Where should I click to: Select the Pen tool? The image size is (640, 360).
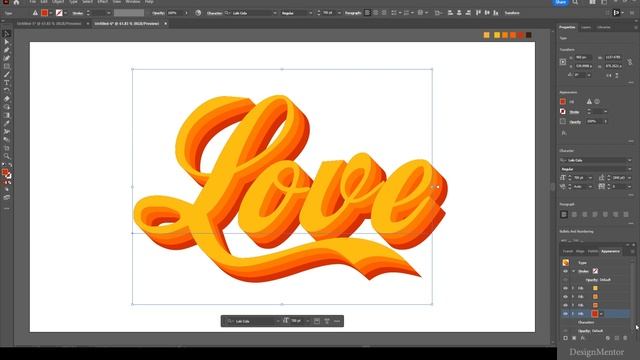pos(7,51)
